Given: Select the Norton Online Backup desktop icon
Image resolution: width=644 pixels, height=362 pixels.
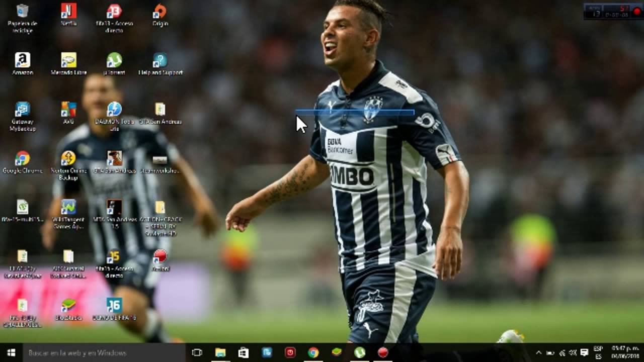Looking at the screenshot, I should pos(68,166).
